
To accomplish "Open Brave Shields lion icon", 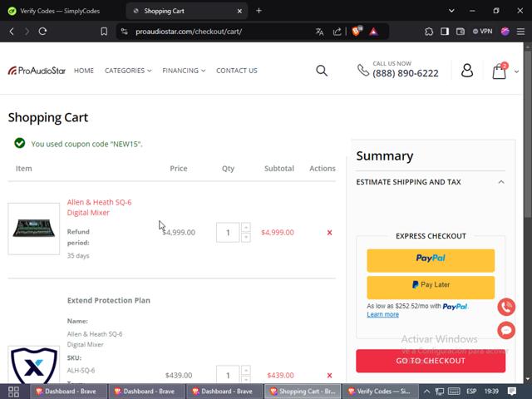I will 357,32.
